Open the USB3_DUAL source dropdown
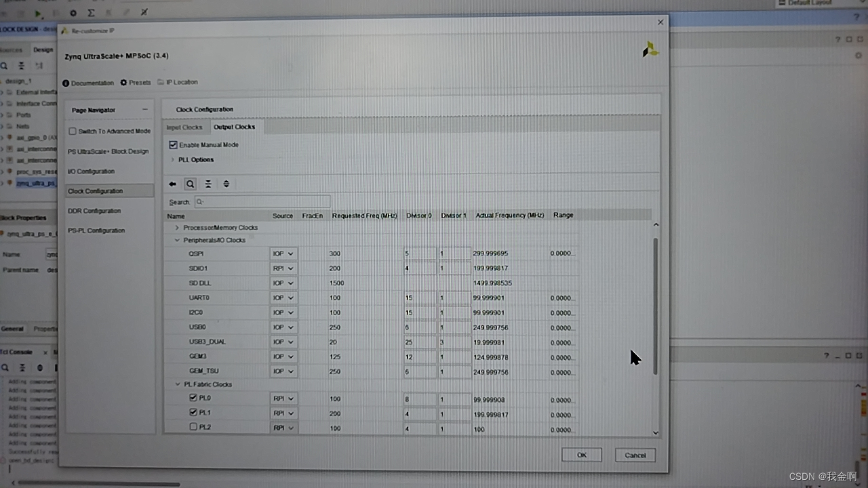 [x=283, y=342]
